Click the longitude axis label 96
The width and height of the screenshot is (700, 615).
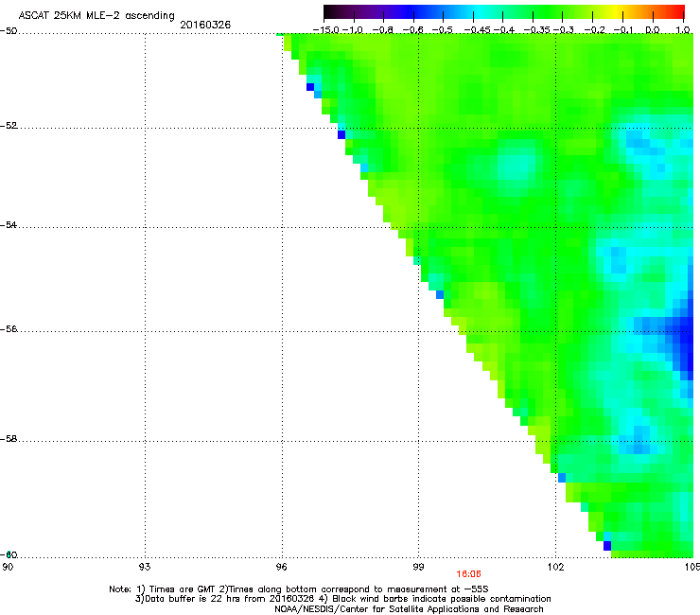[x=281, y=567]
